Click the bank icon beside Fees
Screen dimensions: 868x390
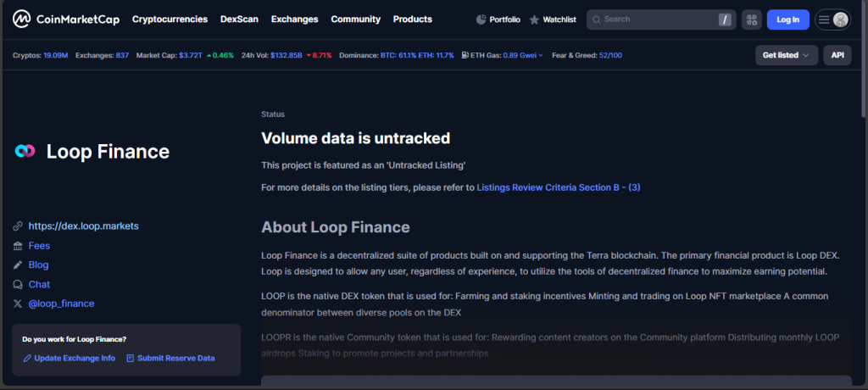[x=18, y=246]
